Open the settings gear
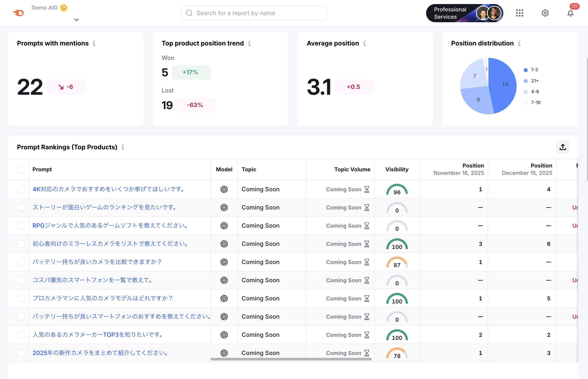The width and height of the screenshot is (588, 379). click(x=545, y=13)
